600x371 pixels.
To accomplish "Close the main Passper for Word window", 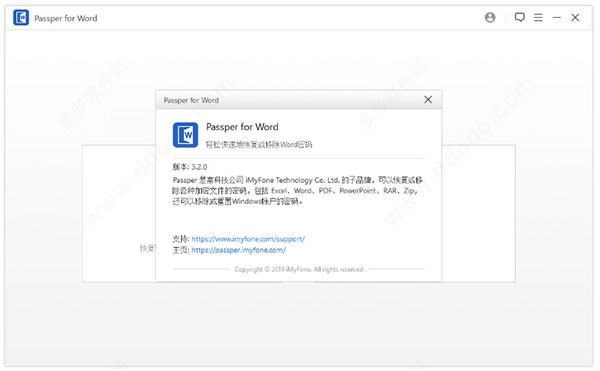I will pyautogui.click(x=575, y=18).
